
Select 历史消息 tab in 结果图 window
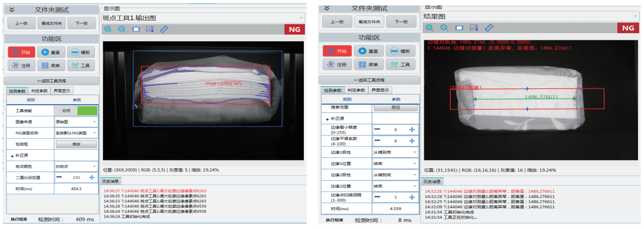[432, 181]
